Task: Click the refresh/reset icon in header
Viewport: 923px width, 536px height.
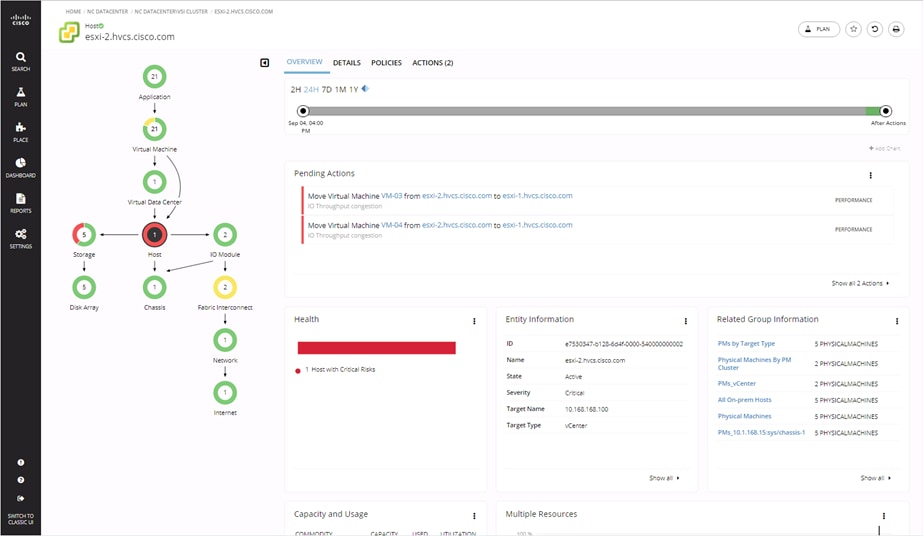Action: (x=875, y=29)
